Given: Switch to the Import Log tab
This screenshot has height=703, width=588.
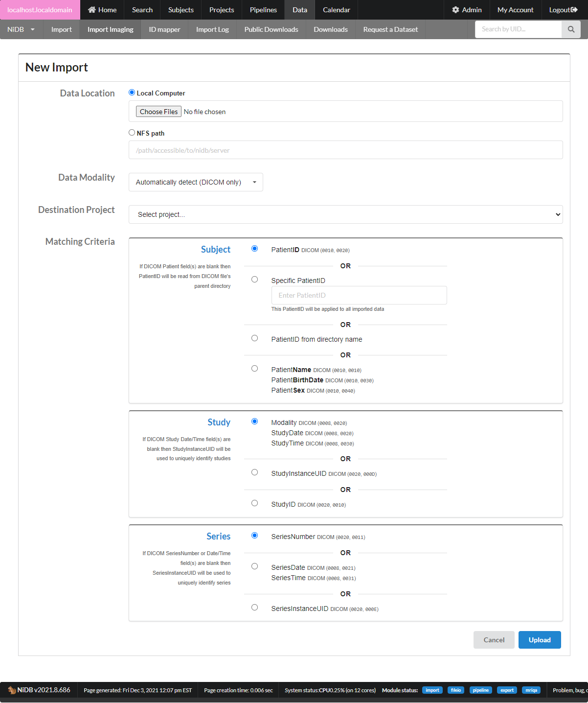Looking at the screenshot, I should pyautogui.click(x=212, y=29).
